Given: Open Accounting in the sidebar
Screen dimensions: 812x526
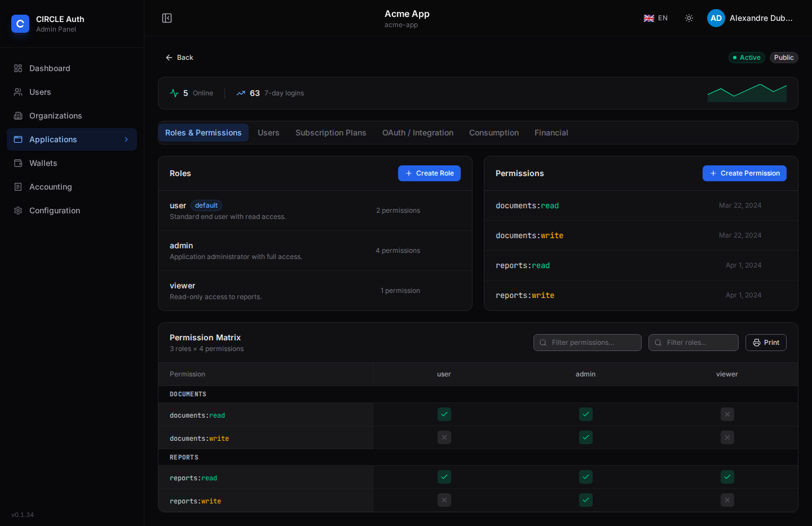Looking at the screenshot, I should tap(72, 187).
